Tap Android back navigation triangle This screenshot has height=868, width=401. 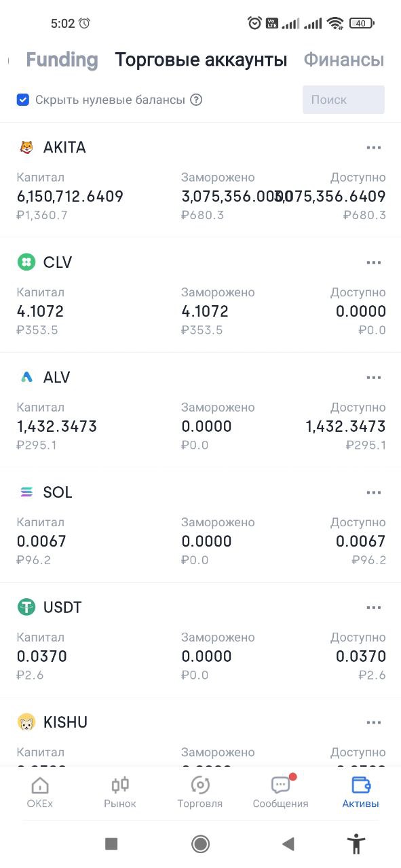(x=288, y=844)
